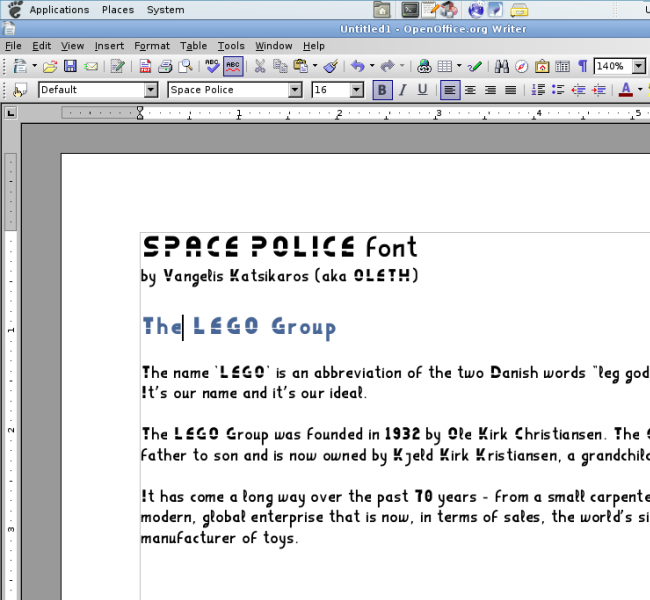Center the paragraph
Image resolution: width=650 pixels, height=600 pixels.
coord(470,90)
